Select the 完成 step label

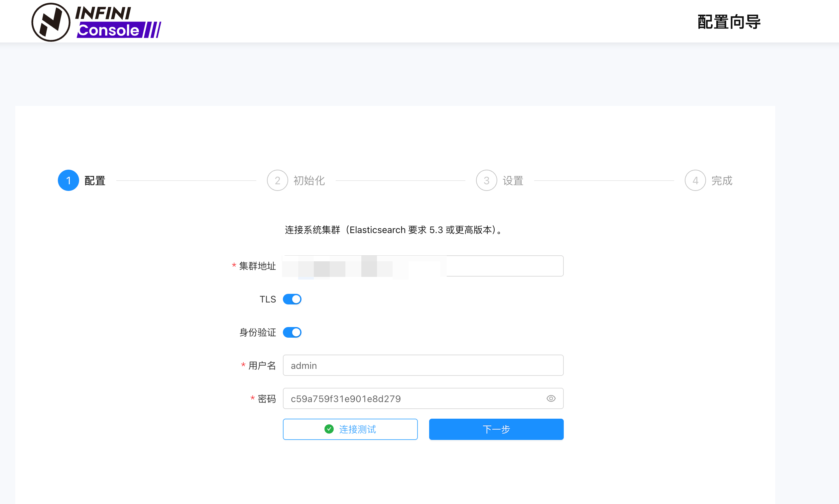tap(722, 181)
